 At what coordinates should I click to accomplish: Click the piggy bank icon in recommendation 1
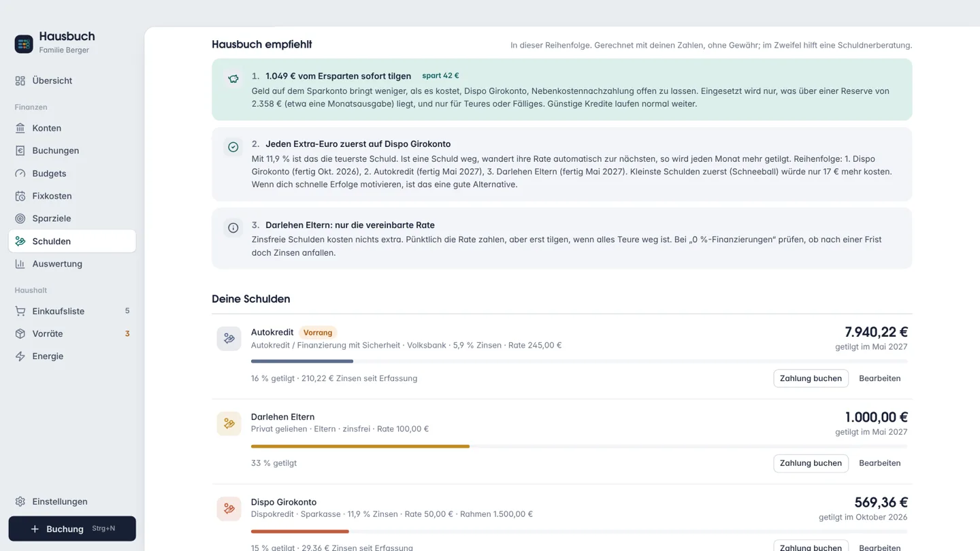pyautogui.click(x=233, y=79)
